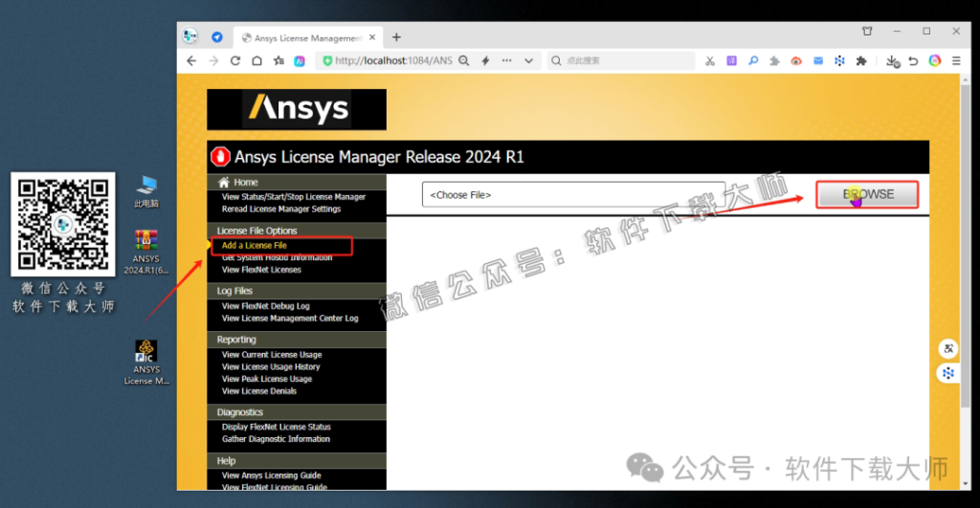Viewport: 980px width, 508px height.
Task: Reload the current page
Action: pos(235,60)
